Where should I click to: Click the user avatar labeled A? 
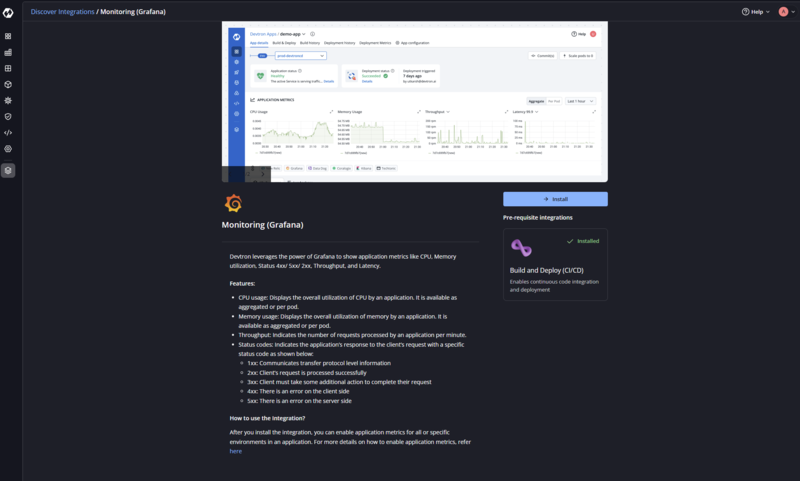pos(783,12)
